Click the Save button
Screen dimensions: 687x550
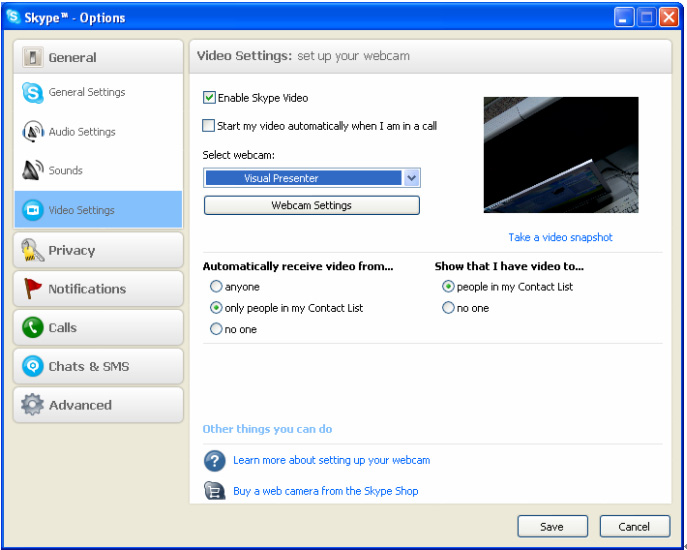click(552, 526)
